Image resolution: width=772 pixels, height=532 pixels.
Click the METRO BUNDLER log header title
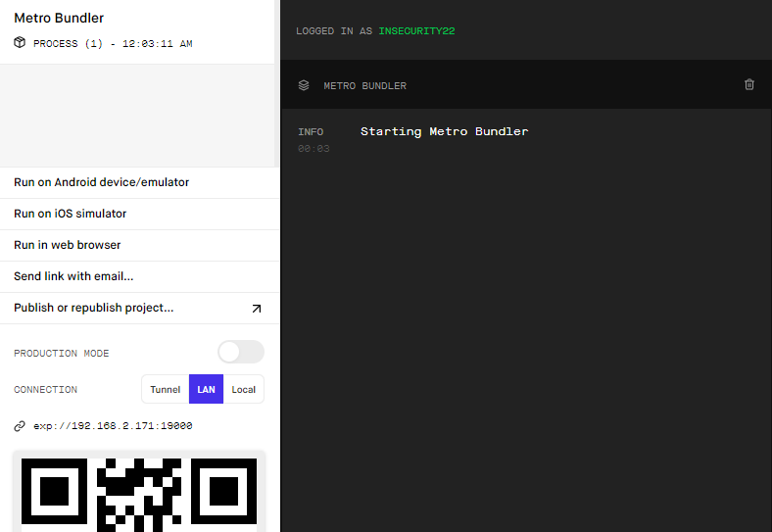coord(364,85)
